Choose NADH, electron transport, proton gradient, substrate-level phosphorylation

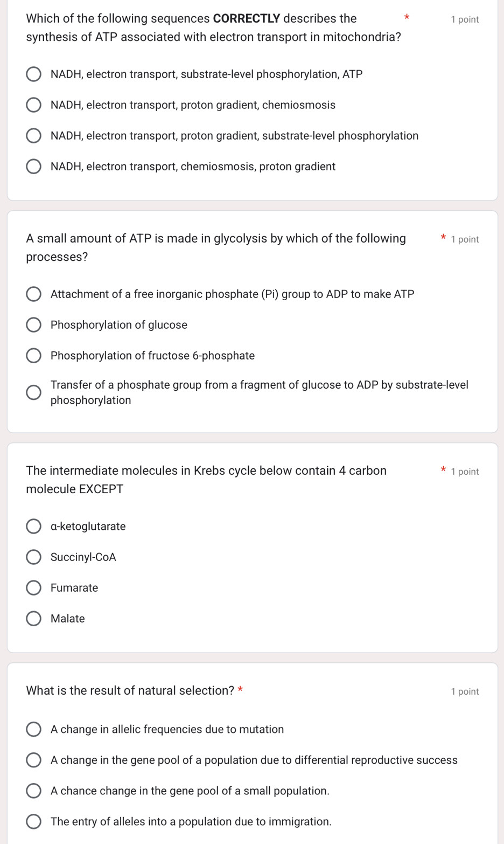point(33,135)
